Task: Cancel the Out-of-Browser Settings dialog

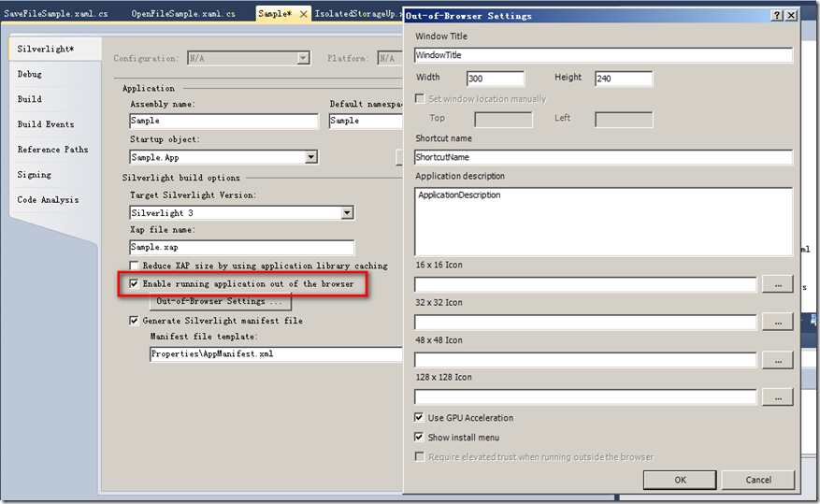Action: click(x=757, y=480)
